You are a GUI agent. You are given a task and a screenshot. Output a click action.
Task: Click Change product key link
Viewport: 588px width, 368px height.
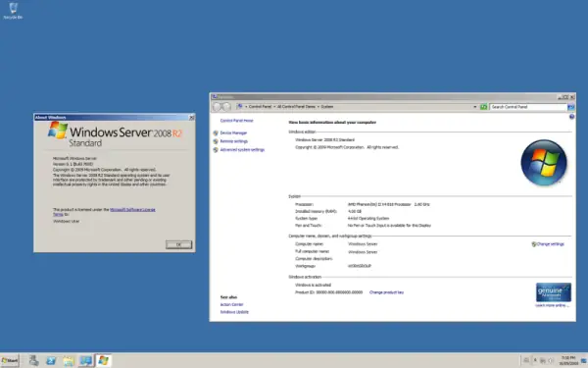coord(386,292)
